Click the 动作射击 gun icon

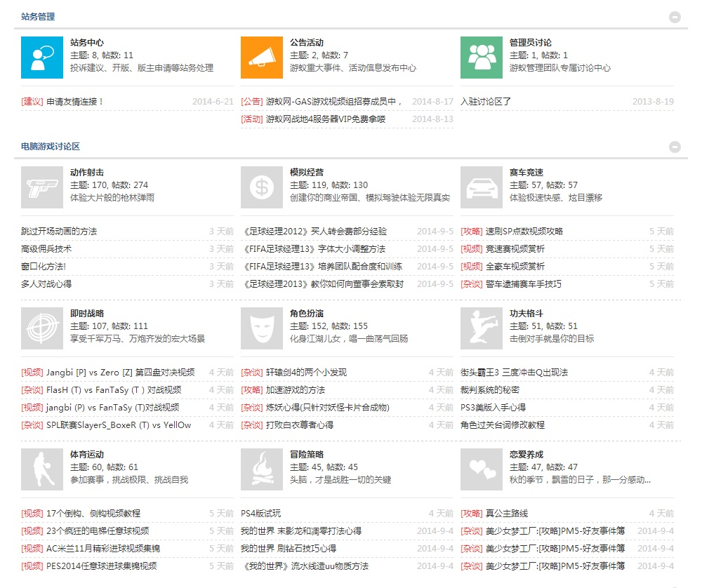point(42,187)
